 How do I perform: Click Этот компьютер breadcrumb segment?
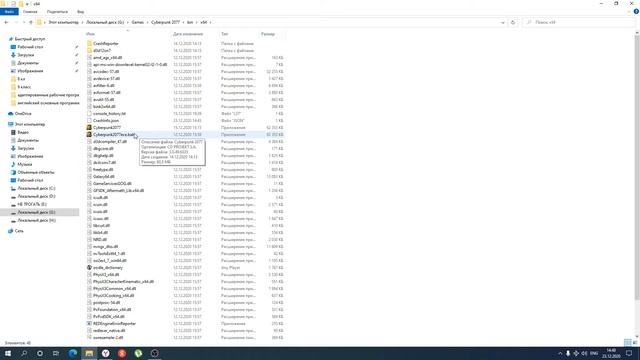pyautogui.click(x=63, y=22)
